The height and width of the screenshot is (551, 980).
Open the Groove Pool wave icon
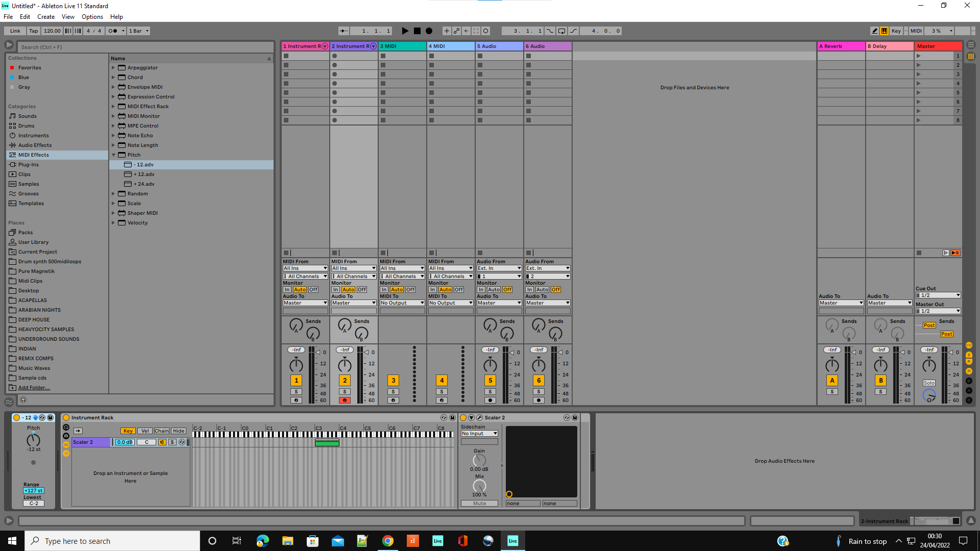tap(9, 402)
